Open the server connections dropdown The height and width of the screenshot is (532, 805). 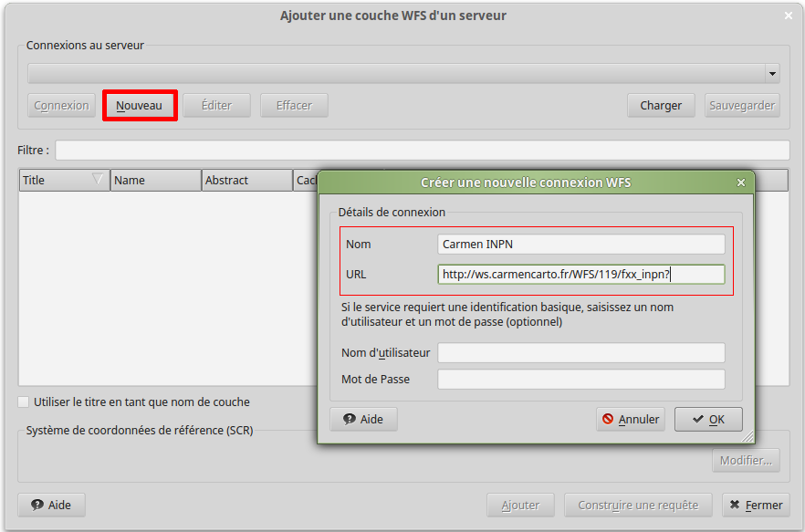coord(403,74)
